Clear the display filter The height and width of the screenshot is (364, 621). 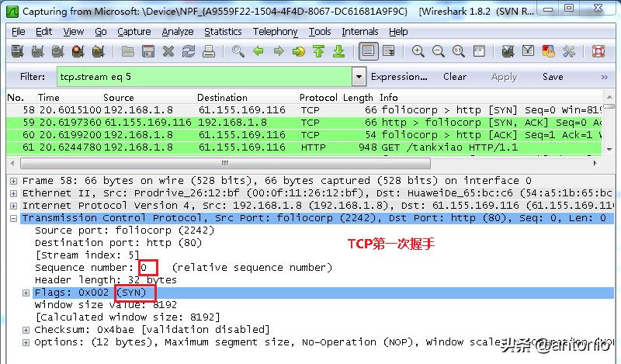pyautogui.click(x=455, y=77)
